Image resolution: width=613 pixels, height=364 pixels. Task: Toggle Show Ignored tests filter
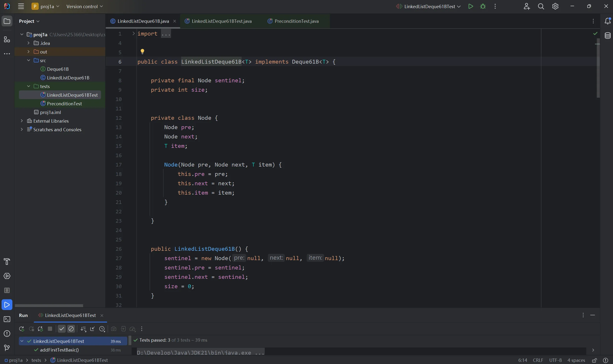point(71,329)
